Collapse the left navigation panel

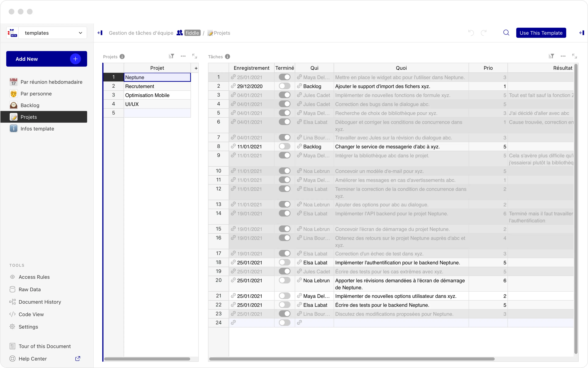tap(100, 33)
